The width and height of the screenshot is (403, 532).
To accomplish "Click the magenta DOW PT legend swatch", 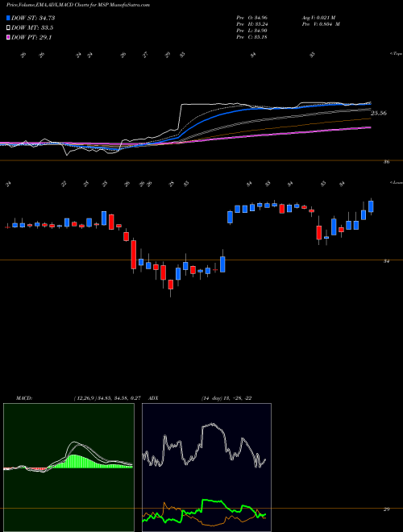I will (9, 38).
